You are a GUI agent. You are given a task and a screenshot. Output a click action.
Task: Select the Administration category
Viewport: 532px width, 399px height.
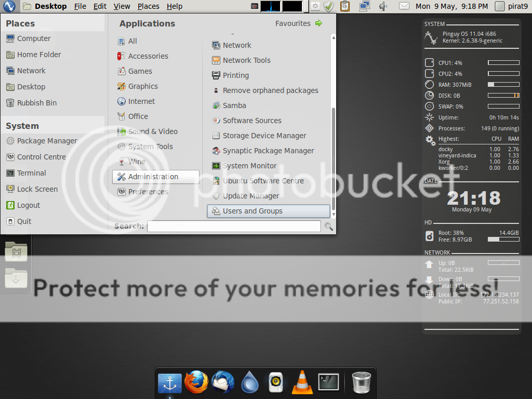click(x=156, y=177)
